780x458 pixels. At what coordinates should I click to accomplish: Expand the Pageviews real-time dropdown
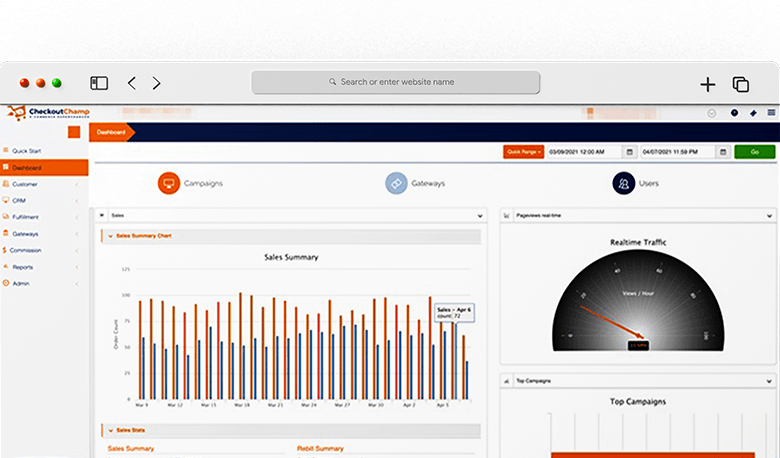[x=768, y=215]
